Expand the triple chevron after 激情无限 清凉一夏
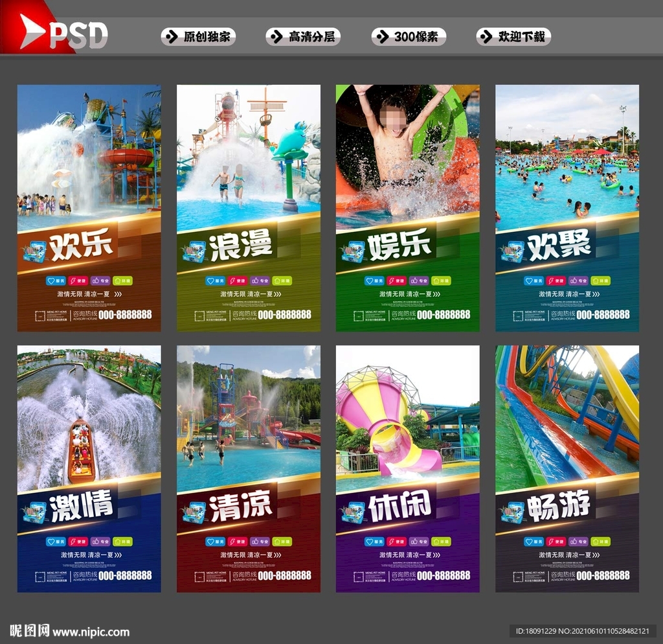663x644 pixels. [118, 294]
